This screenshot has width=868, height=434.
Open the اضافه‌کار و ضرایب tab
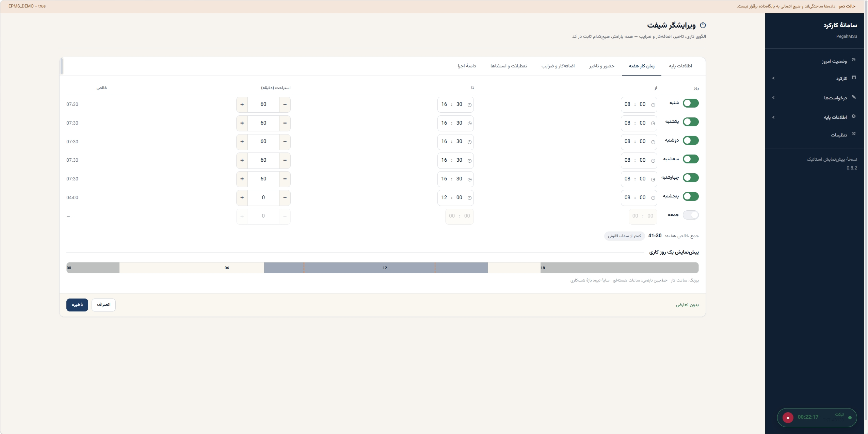point(558,66)
